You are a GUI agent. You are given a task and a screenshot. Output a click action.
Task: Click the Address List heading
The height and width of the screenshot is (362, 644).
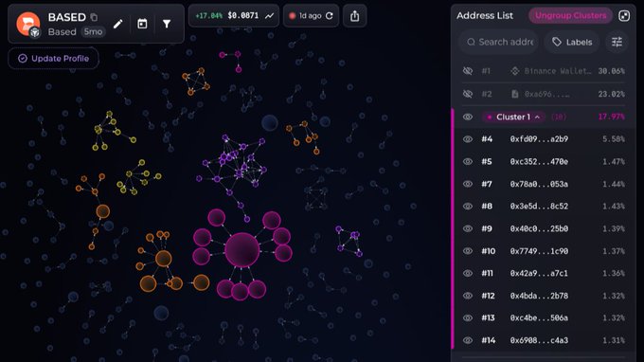click(485, 15)
